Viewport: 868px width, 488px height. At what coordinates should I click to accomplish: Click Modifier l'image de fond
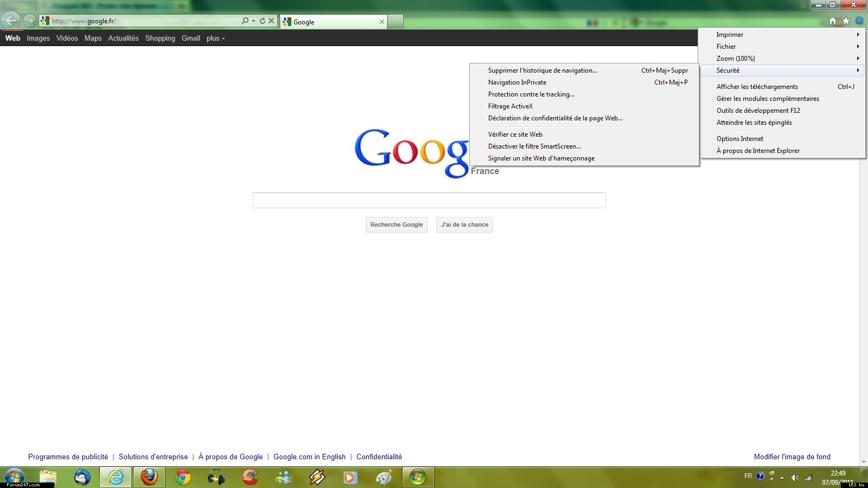coord(792,457)
